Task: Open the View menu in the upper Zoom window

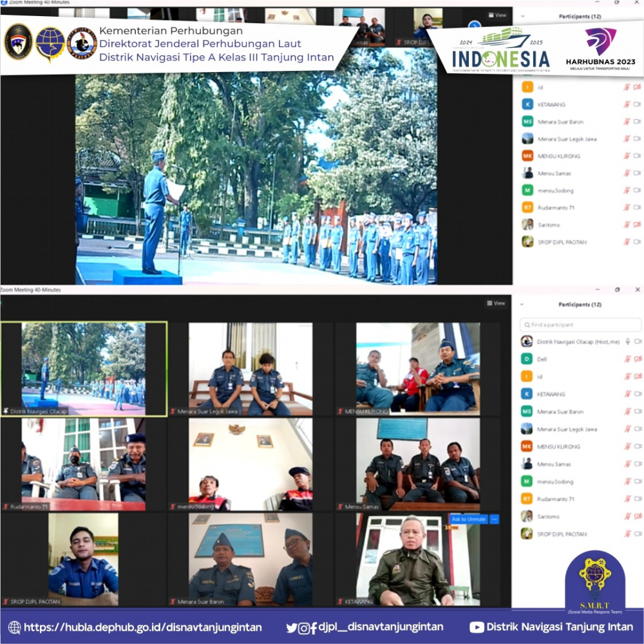Action: [497, 15]
